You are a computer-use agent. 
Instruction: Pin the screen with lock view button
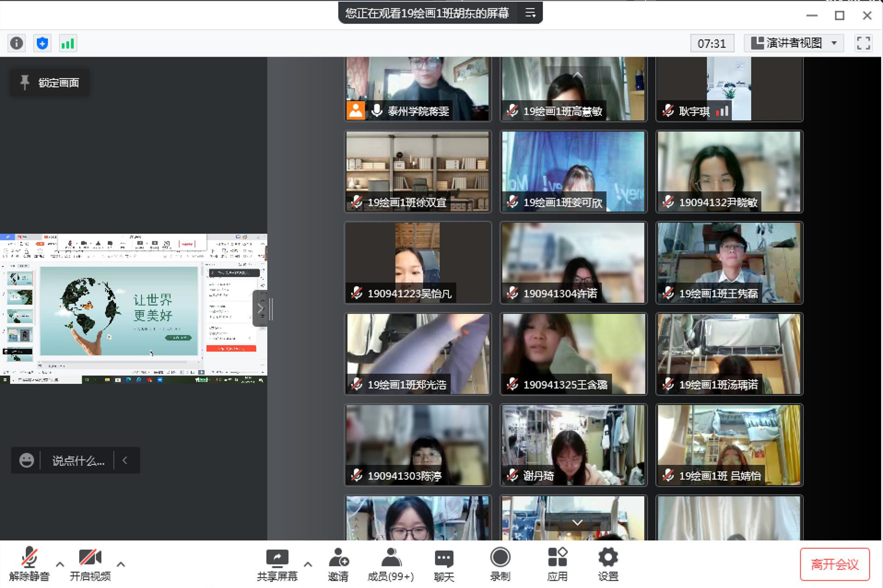(50, 83)
